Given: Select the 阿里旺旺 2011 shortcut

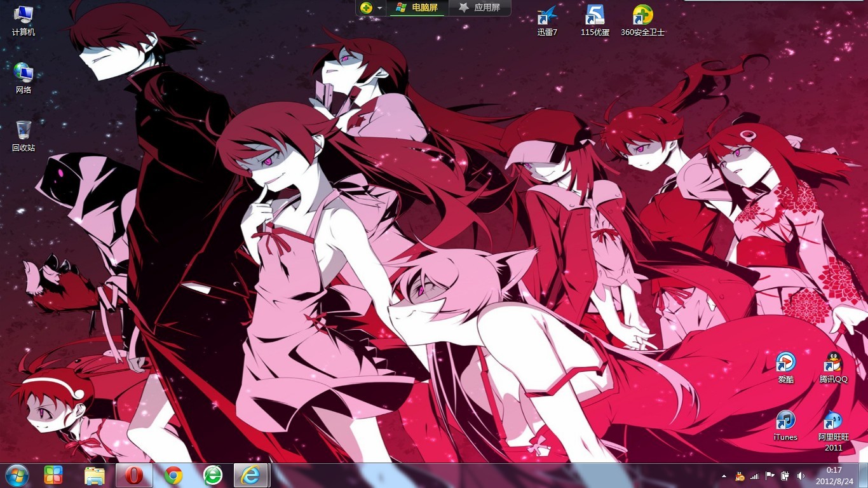Looking at the screenshot, I should 833,430.
